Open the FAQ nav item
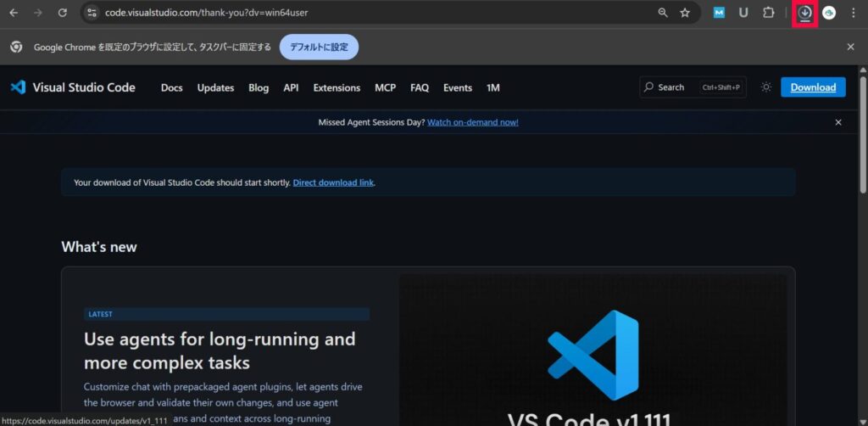This screenshot has height=426, width=868. [420, 87]
